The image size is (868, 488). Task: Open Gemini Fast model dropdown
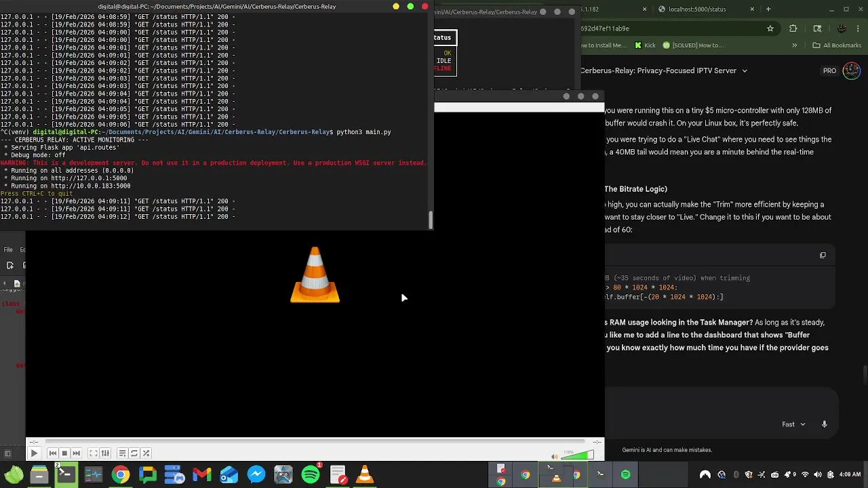(793, 424)
